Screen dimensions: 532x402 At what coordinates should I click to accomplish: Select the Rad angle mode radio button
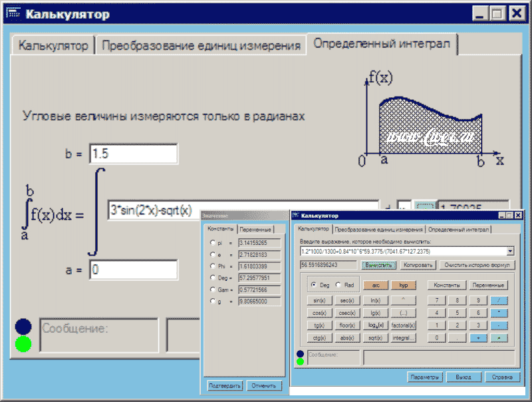click(338, 284)
